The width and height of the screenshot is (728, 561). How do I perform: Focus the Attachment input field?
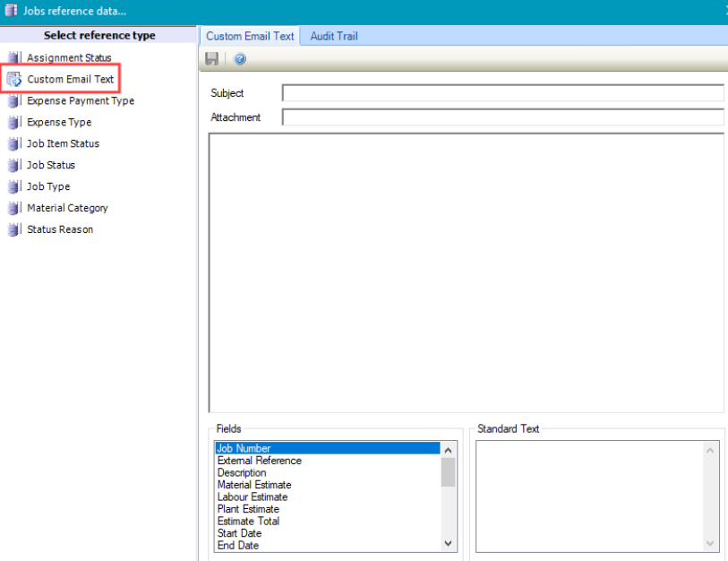[501, 117]
